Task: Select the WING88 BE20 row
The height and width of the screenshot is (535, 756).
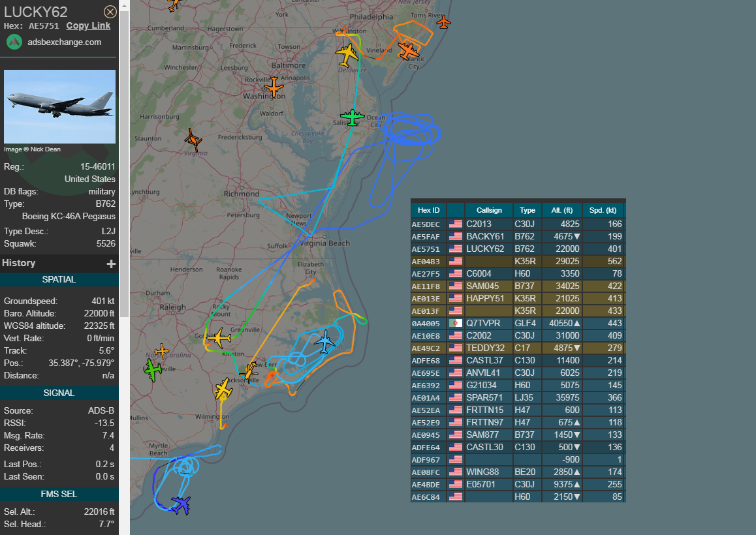Action: coord(518,472)
